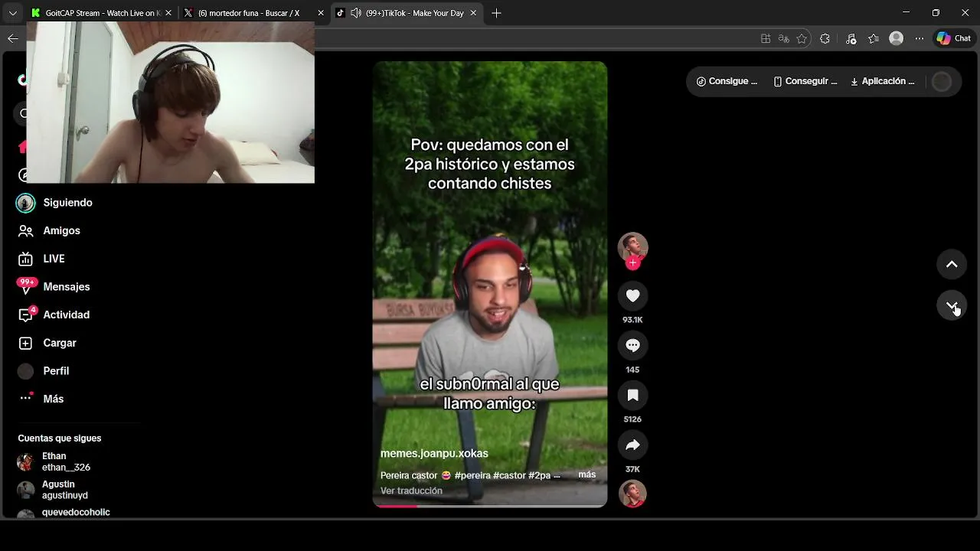The image size is (980, 551).
Task: Share the video using the arrow icon
Action: 632,445
